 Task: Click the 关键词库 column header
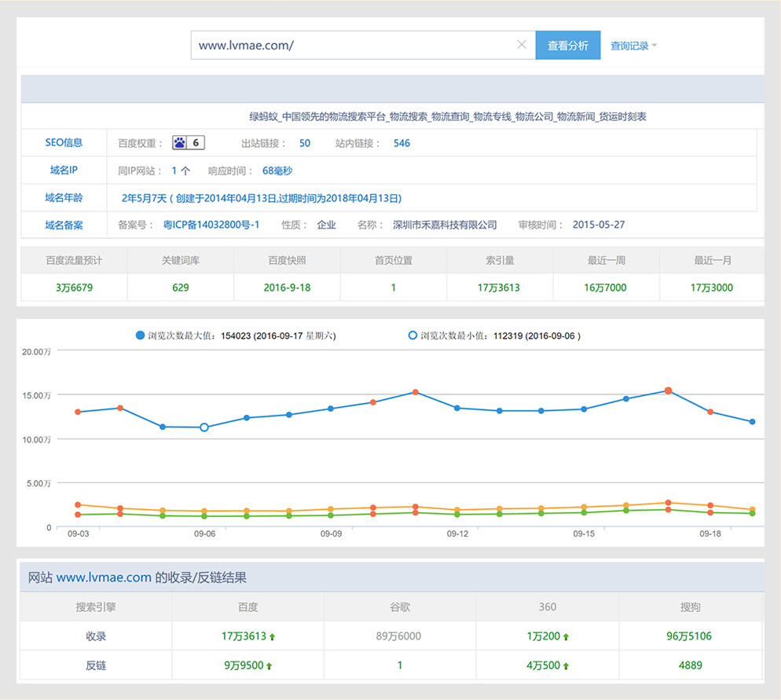180,260
